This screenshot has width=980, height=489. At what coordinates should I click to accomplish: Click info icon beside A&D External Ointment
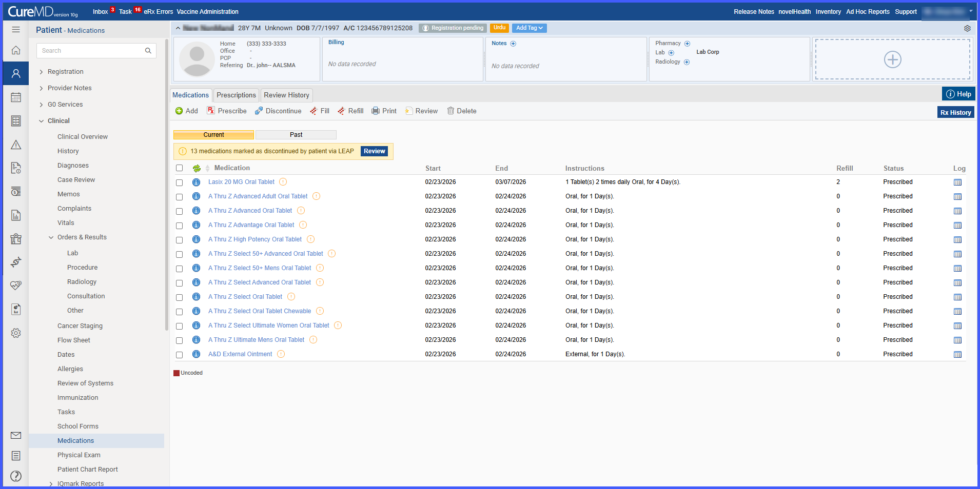tap(196, 354)
